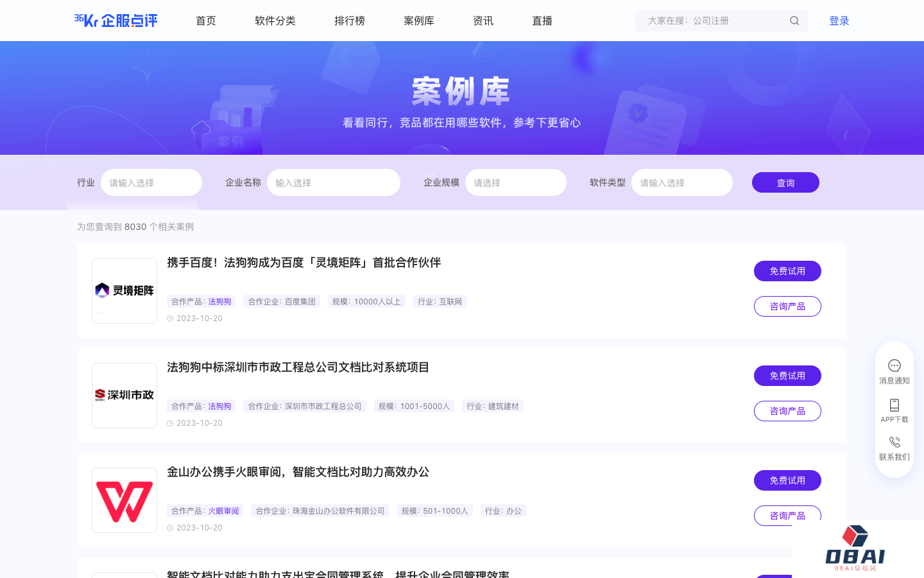Click 免费试用 for 灵境矩阵 case
924x578 pixels.
pyautogui.click(x=787, y=271)
